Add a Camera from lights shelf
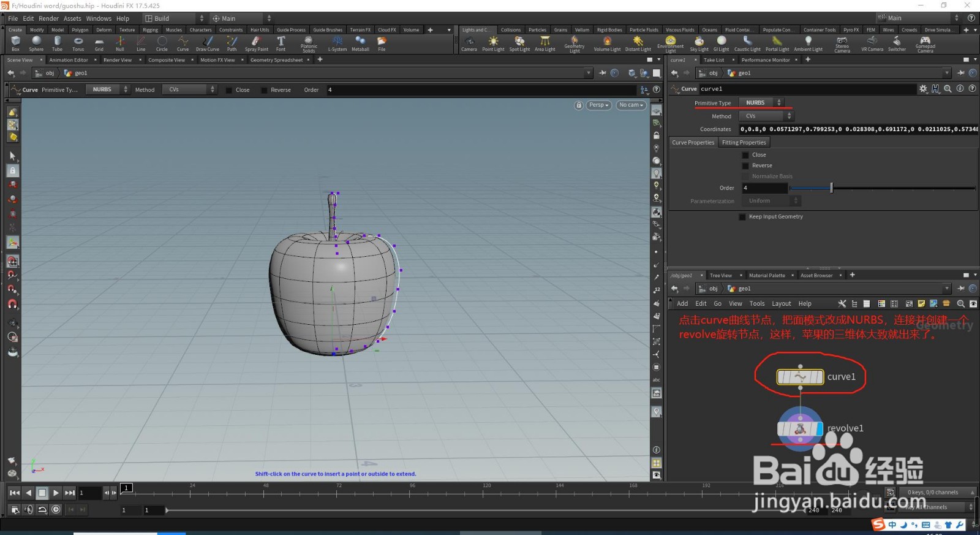980x535 pixels. (469, 44)
